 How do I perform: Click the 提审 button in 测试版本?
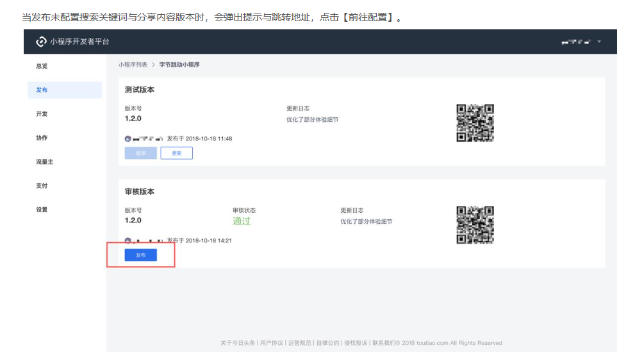tap(140, 153)
